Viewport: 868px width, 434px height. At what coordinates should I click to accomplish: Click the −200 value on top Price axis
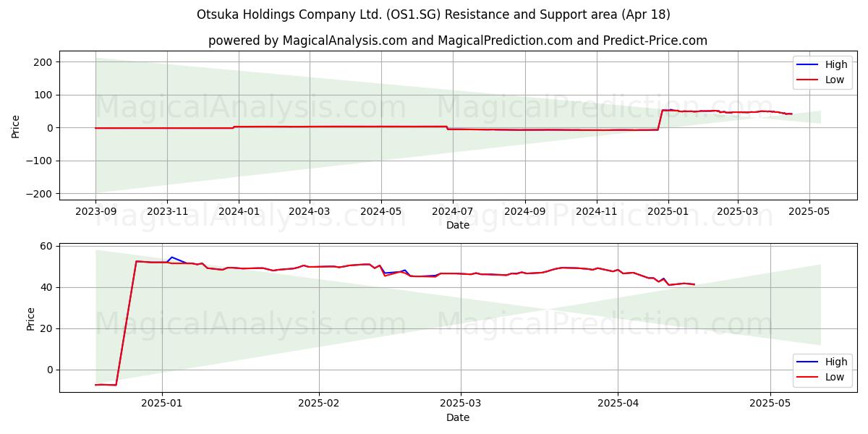(x=39, y=194)
